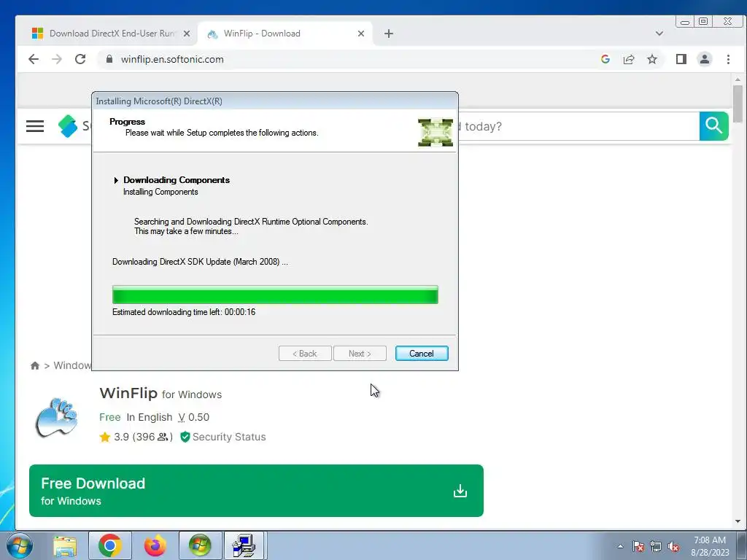Click the DirectX setup taskbar item

coord(245,545)
